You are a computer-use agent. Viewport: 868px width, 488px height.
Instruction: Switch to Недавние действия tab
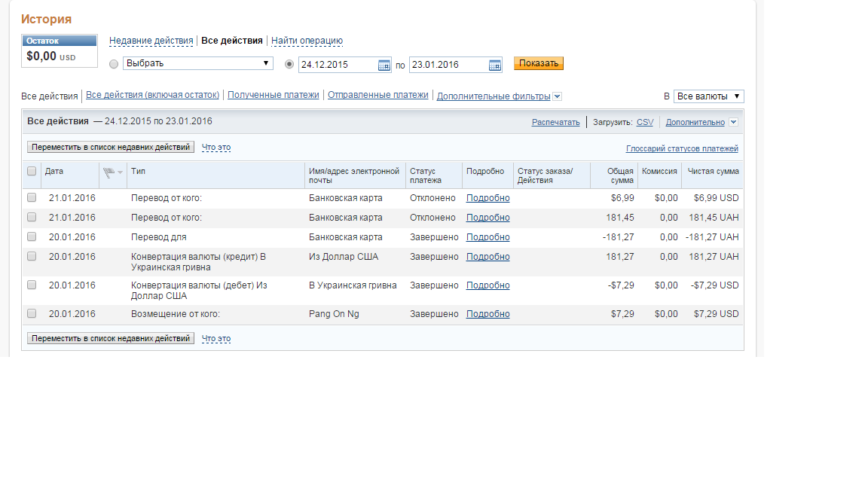pyautogui.click(x=151, y=41)
